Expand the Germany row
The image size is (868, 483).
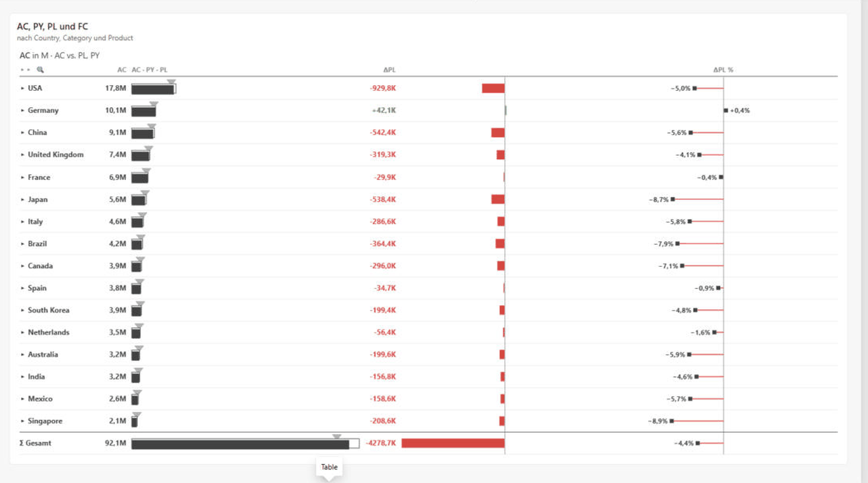[23, 111]
